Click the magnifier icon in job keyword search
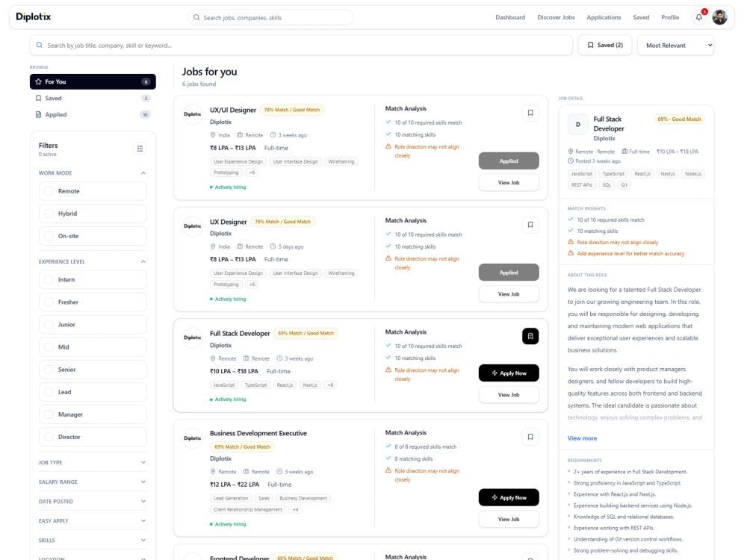 point(40,46)
